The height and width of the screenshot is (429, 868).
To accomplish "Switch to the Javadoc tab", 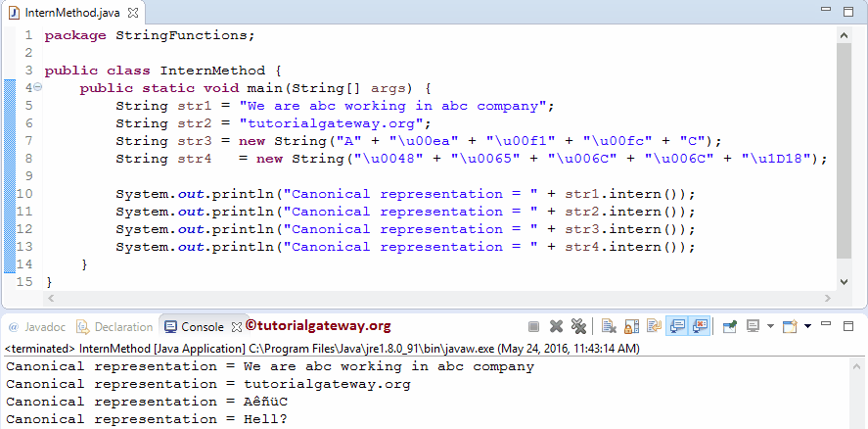I will click(x=36, y=327).
